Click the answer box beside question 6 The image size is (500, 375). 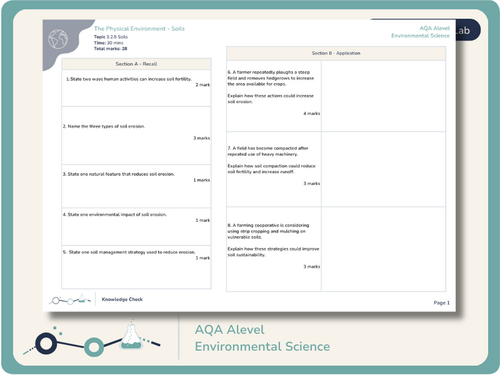click(384, 96)
